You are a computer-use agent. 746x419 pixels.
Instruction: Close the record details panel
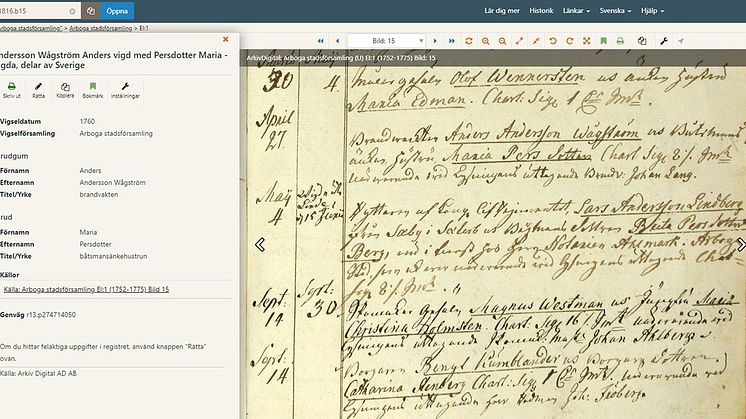(x=226, y=39)
